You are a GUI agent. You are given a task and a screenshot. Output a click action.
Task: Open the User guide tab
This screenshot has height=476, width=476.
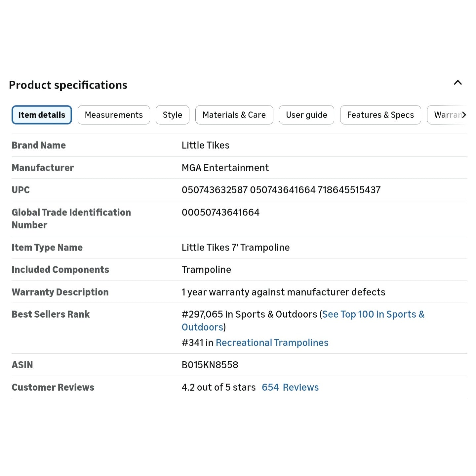click(x=306, y=115)
